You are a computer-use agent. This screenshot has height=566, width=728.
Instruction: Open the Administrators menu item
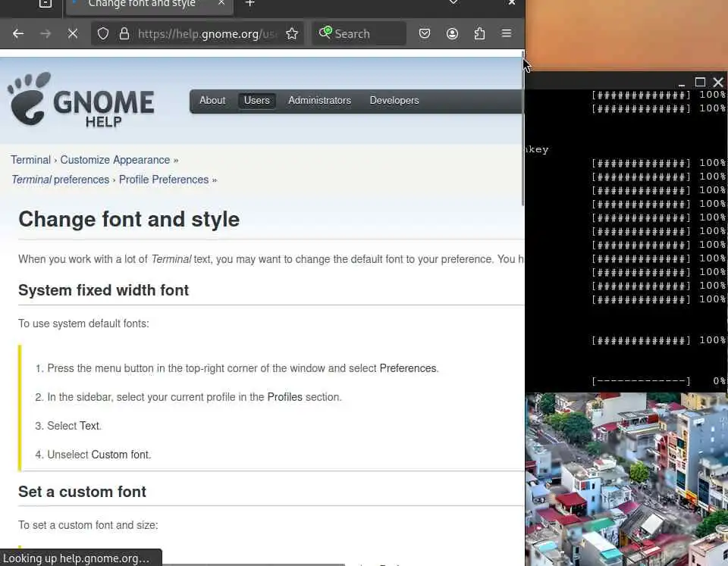(319, 101)
